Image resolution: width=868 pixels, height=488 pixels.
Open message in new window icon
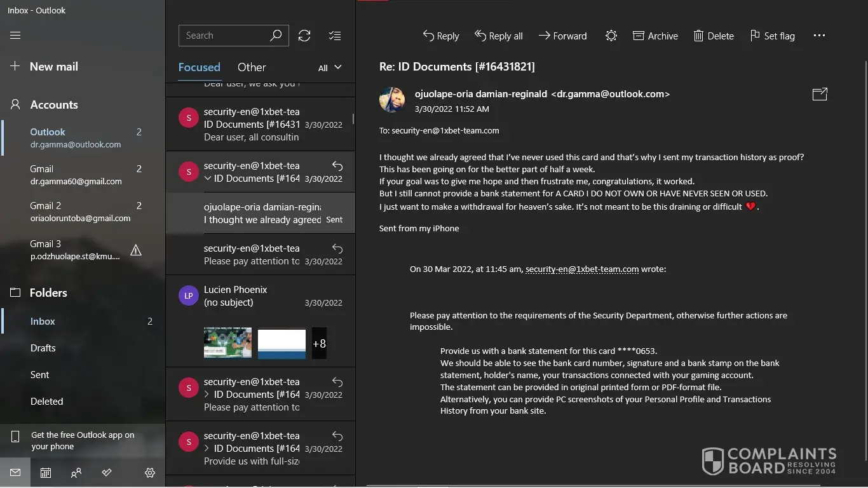coord(820,94)
